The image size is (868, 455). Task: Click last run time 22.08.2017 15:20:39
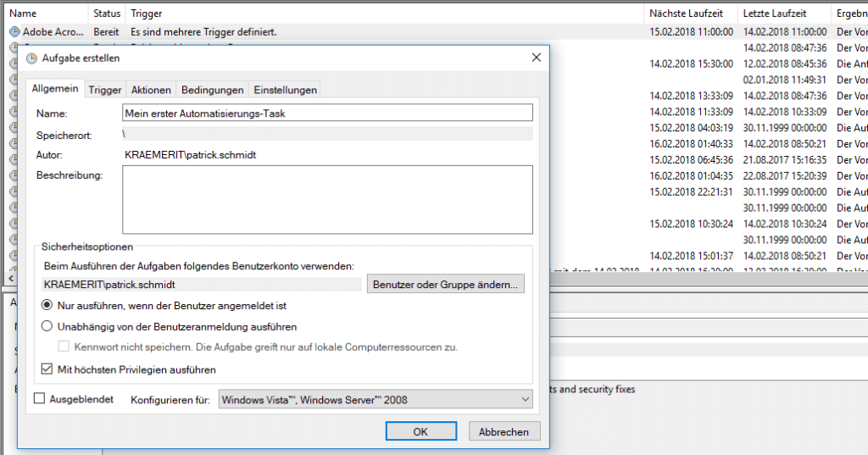click(x=784, y=176)
